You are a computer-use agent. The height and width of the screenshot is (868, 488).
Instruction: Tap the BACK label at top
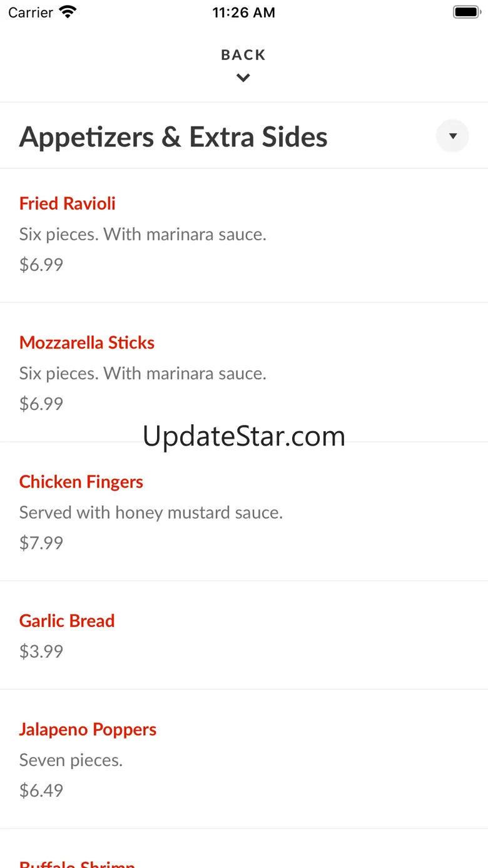pyautogui.click(x=243, y=55)
